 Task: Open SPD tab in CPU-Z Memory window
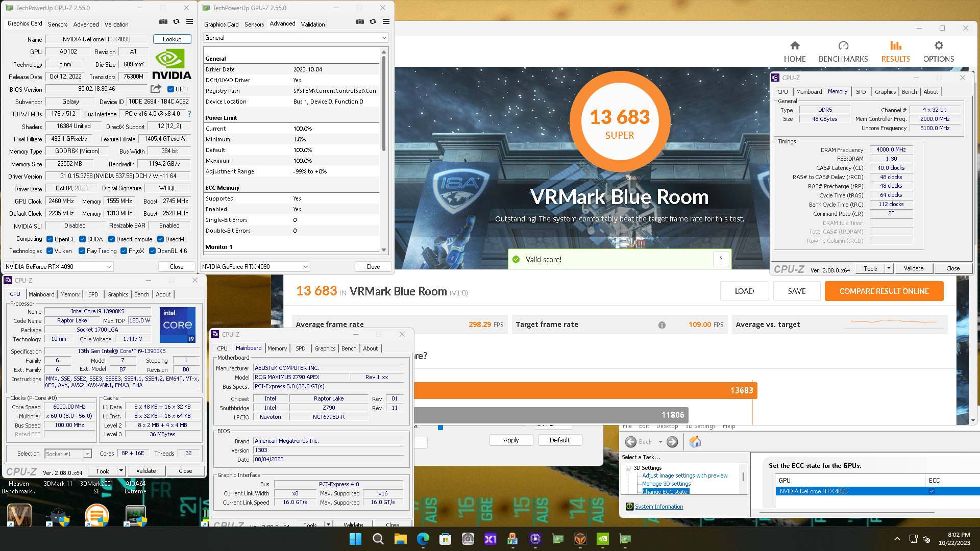pyautogui.click(x=861, y=92)
